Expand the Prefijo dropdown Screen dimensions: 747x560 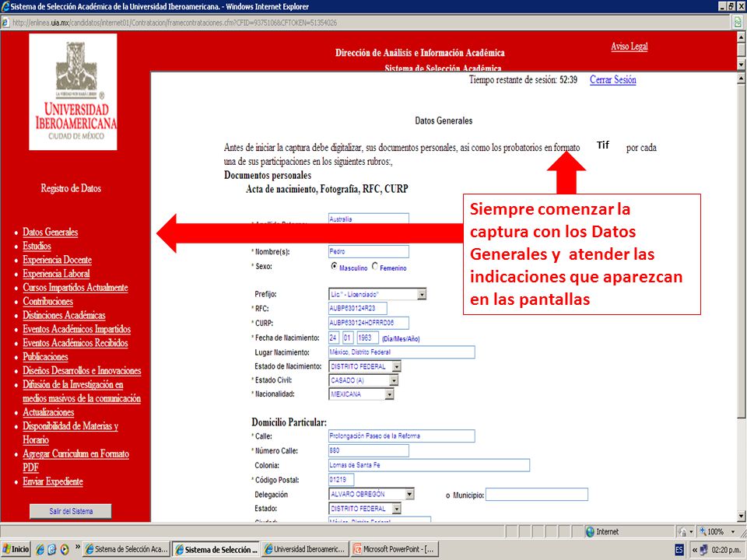click(x=422, y=294)
